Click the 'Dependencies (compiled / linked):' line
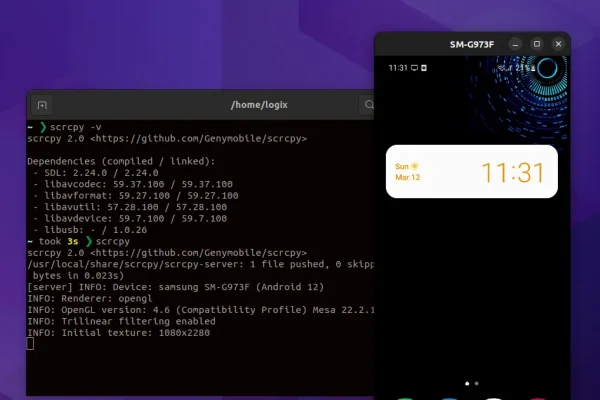This screenshot has width=600, height=400. pos(121,162)
